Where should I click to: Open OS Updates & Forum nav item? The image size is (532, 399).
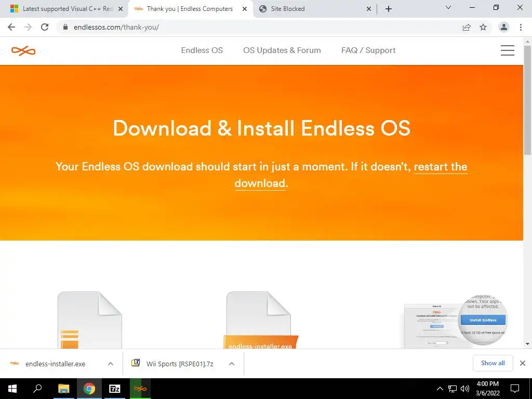click(x=282, y=50)
